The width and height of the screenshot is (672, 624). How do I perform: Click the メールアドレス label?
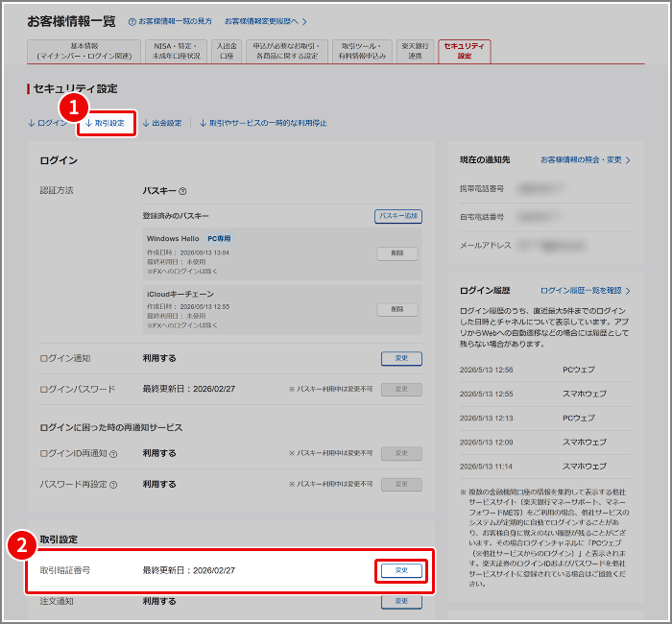486,246
